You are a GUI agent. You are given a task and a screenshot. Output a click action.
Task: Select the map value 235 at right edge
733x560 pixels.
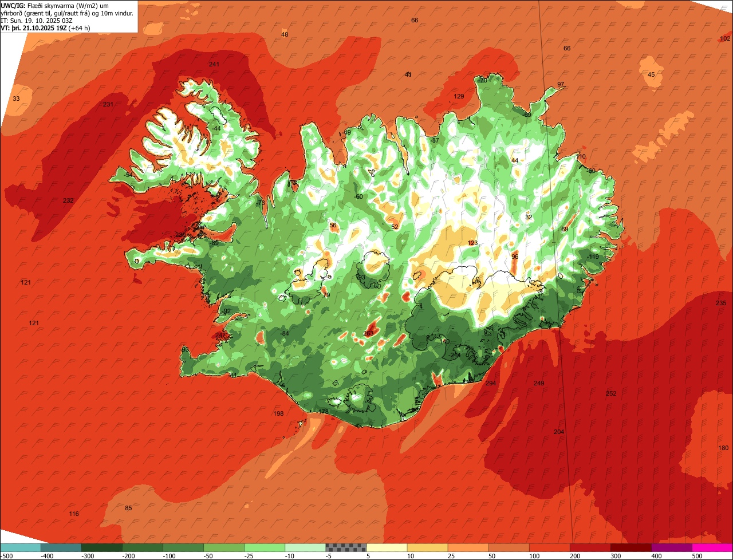(721, 303)
